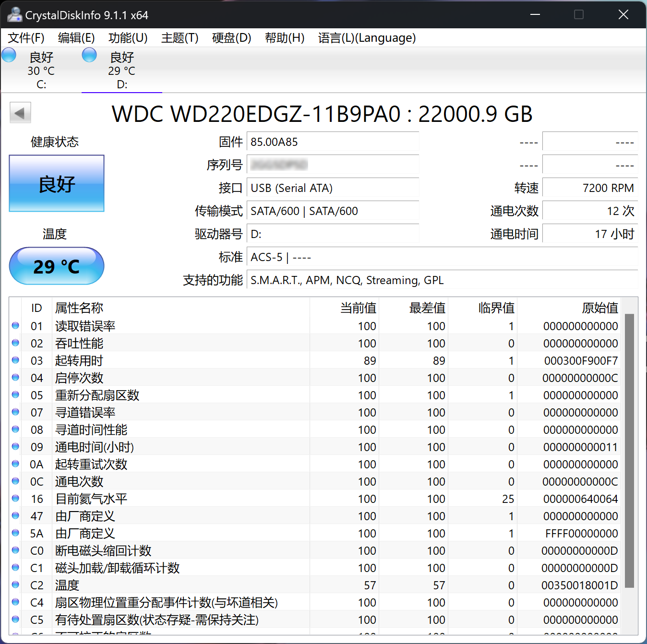
Task: Click the previous disk arrow icon
Action: tap(20, 113)
